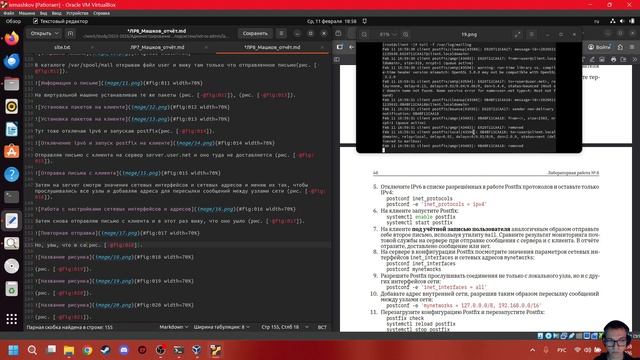Open Ubuntu Software store in the dock
This screenshot has height=360, width=640.
tap(11, 152)
